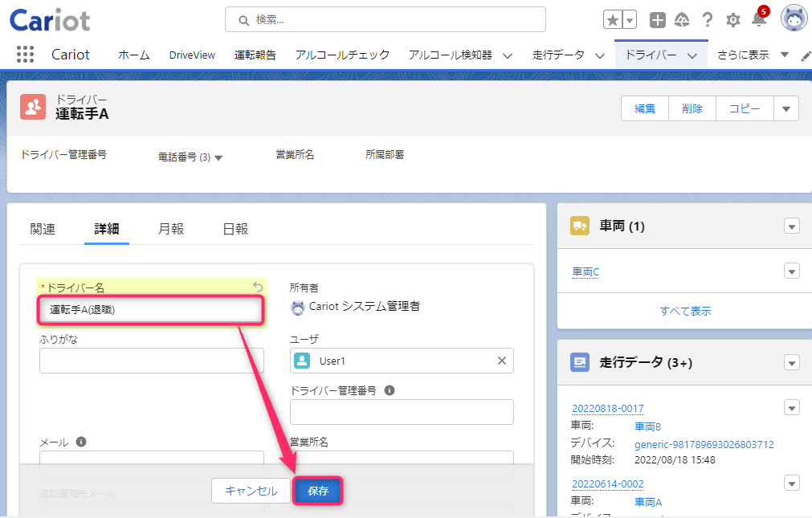Switch to the 月報 tab
The height and width of the screenshot is (518, 812).
click(x=171, y=229)
